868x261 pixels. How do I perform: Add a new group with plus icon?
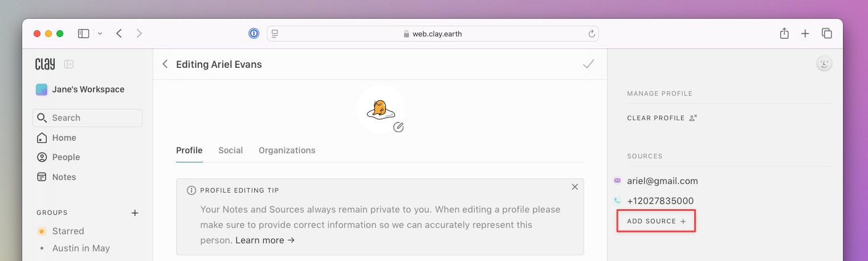click(x=135, y=213)
